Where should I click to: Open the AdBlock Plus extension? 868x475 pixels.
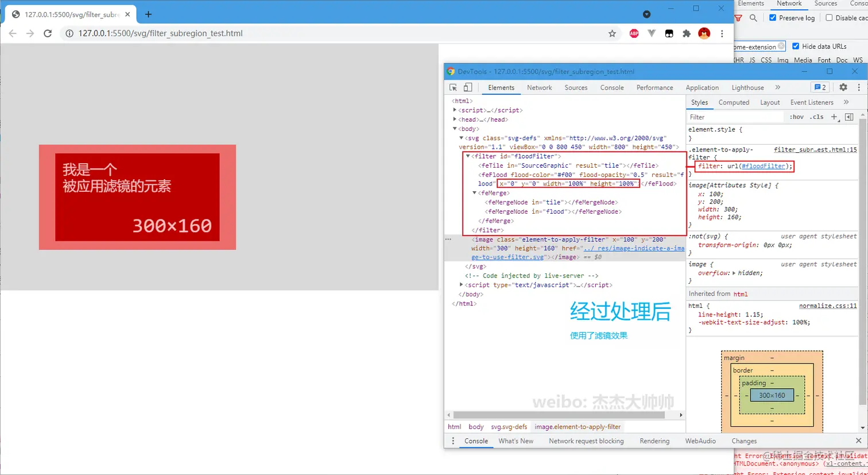(634, 33)
